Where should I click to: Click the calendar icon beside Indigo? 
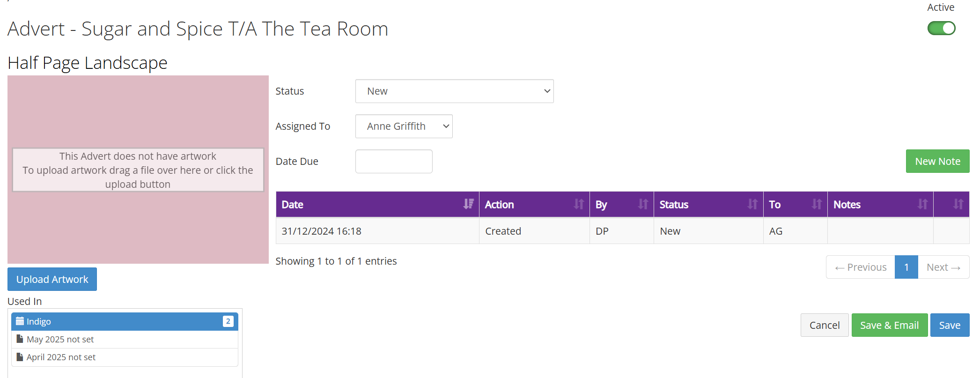pos(20,321)
